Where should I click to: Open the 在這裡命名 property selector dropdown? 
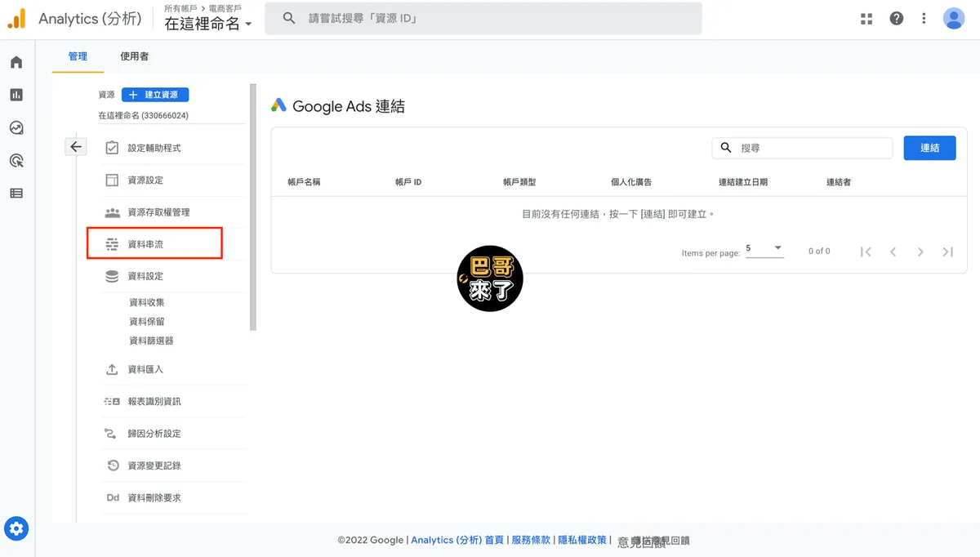[208, 25]
